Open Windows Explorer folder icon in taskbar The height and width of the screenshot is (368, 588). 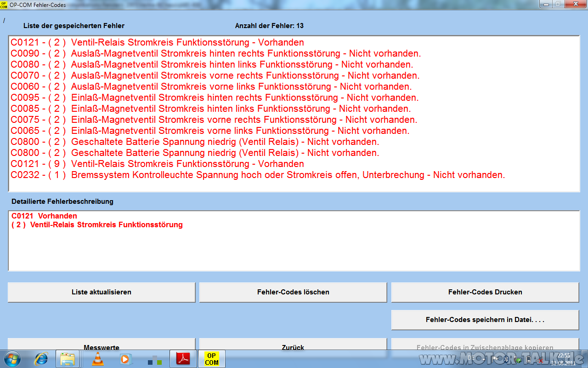click(x=68, y=359)
